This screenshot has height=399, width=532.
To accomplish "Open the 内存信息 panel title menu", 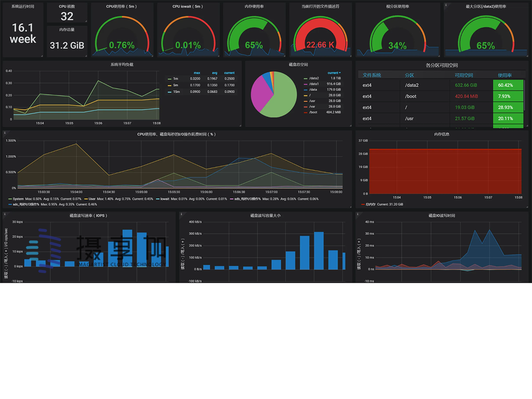I will [442, 134].
